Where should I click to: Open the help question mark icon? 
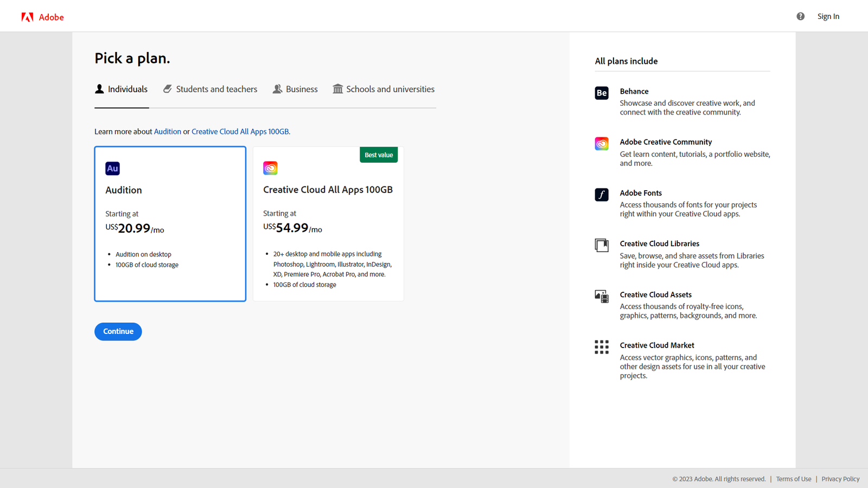tap(801, 16)
